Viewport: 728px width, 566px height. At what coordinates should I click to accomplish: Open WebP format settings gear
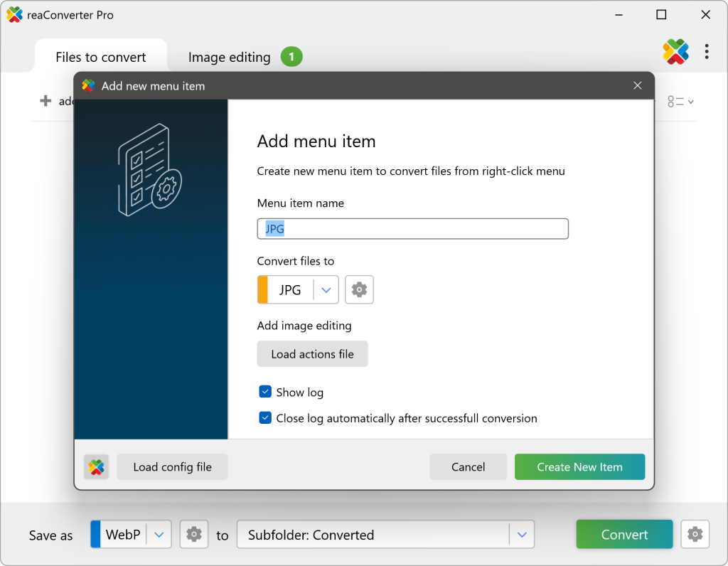coord(194,535)
